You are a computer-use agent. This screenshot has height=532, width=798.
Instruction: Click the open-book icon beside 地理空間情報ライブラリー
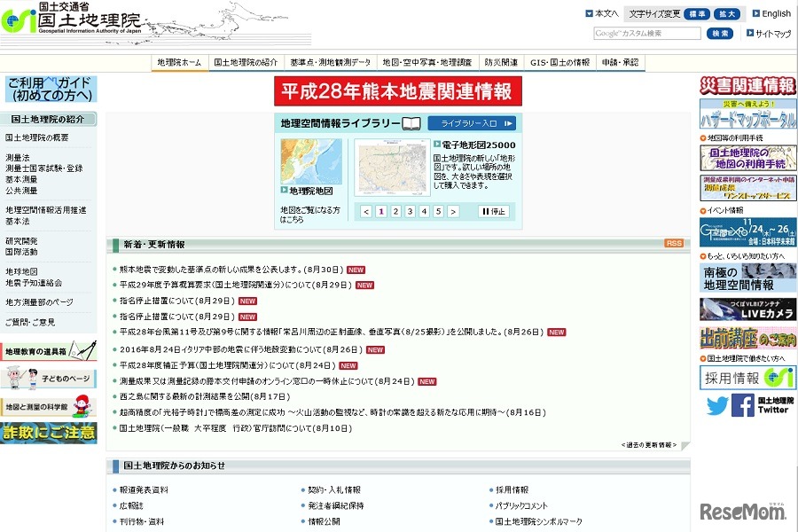[x=412, y=123]
